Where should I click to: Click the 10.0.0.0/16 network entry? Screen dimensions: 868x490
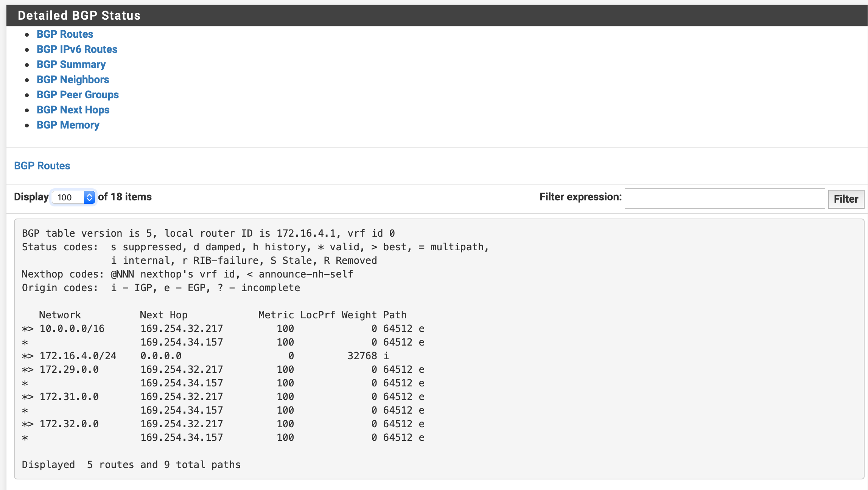click(72, 329)
